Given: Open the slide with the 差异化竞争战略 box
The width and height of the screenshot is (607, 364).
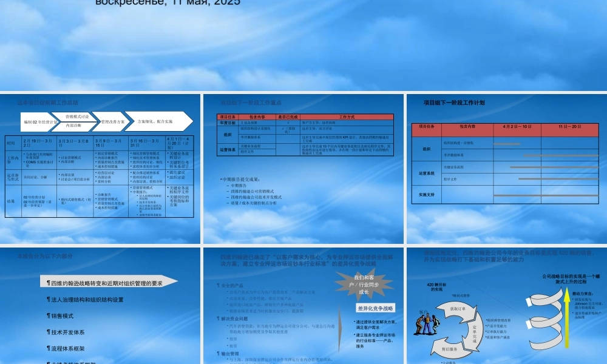Looking at the screenshot, I should pyautogui.click(x=303, y=306).
